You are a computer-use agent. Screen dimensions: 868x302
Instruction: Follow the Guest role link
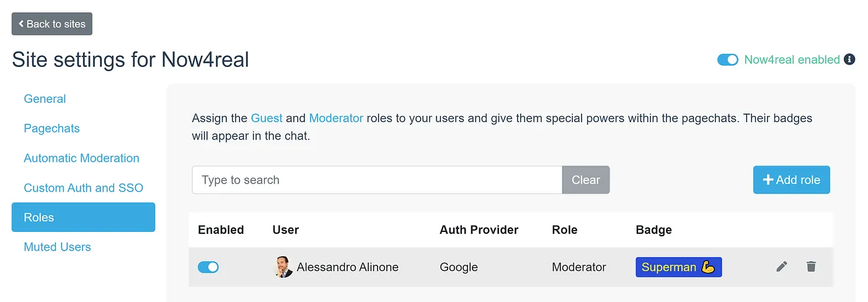[x=267, y=118]
